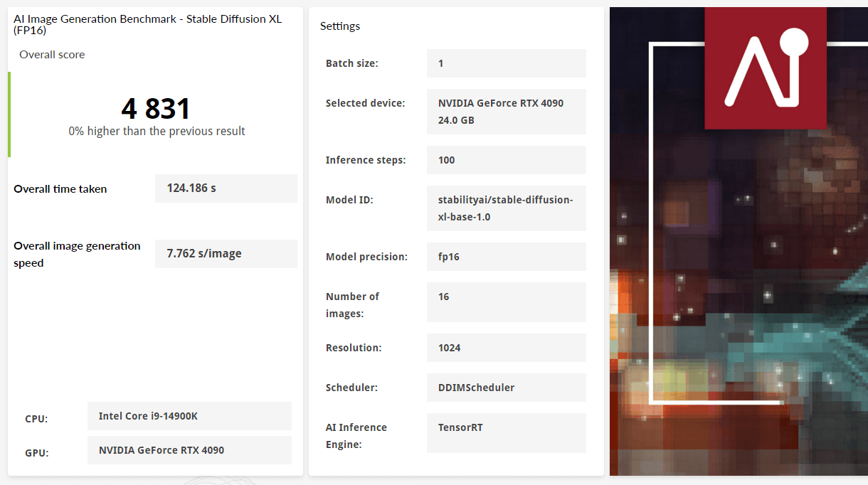Select the 7.762 s/image speed value
The width and height of the screenshot is (868, 485).
point(226,254)
